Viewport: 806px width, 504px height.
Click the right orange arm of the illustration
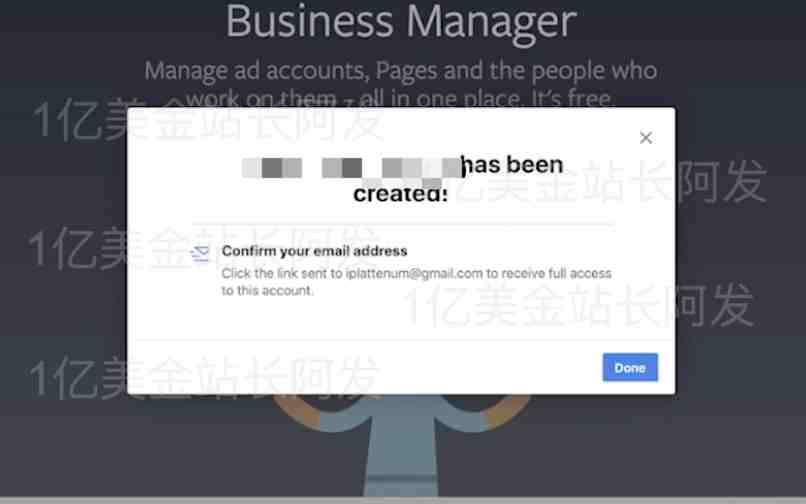(x=507, y=411)
